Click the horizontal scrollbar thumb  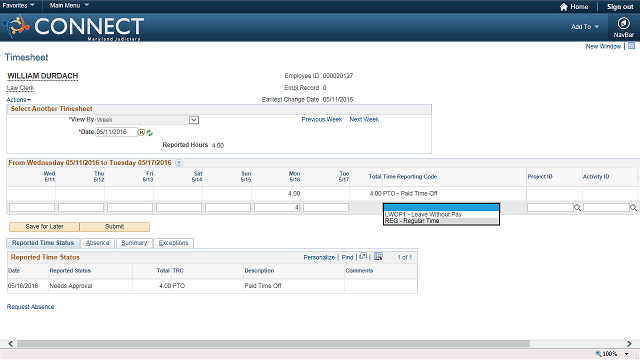point(273,344)
